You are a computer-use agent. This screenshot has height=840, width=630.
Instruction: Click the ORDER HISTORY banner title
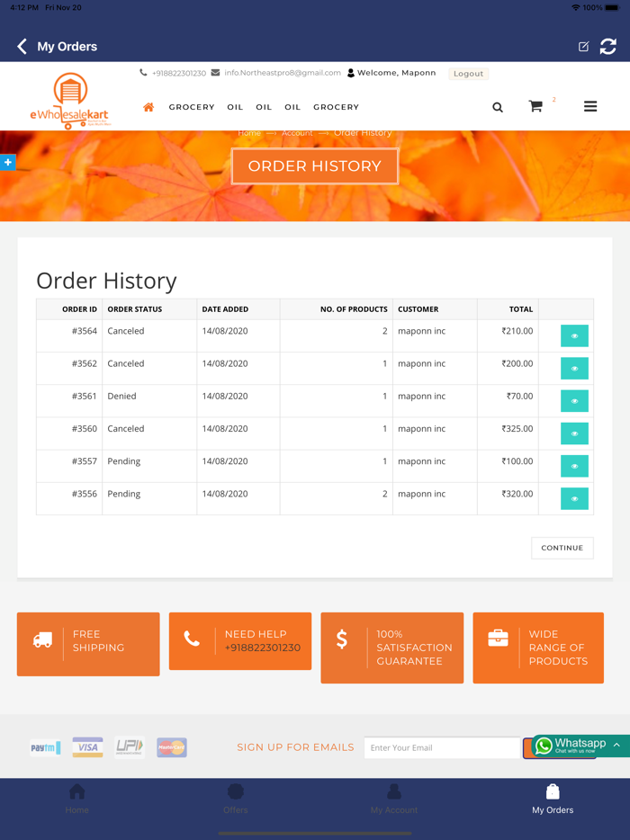(x=315, y=166)
